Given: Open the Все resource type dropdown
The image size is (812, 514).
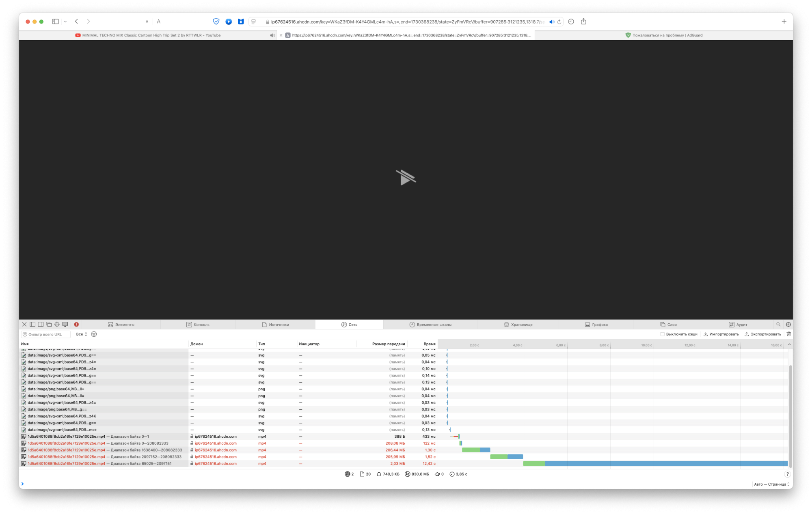Looking at the screenshot, I should point(80,334).
